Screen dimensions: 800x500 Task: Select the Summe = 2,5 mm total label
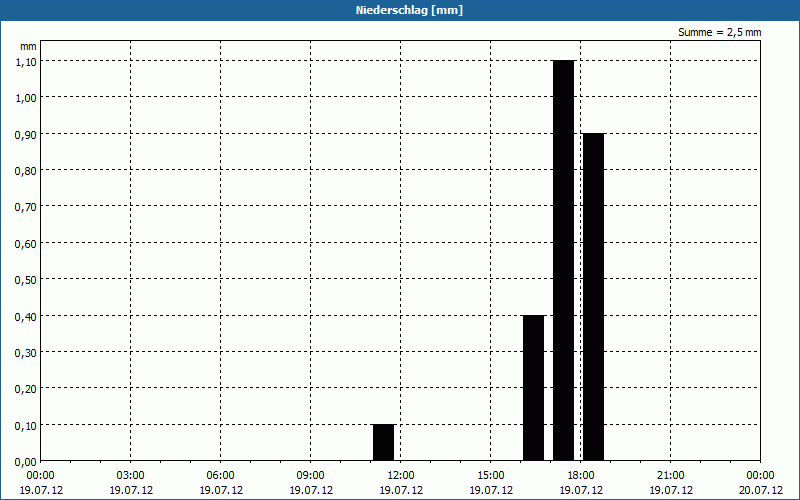click(719, 32)
